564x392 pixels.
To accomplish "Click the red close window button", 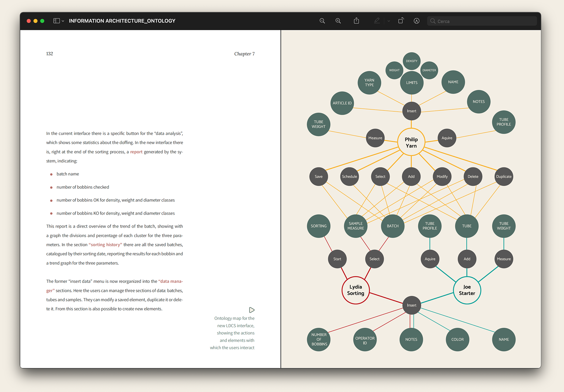I will (29, 21).
